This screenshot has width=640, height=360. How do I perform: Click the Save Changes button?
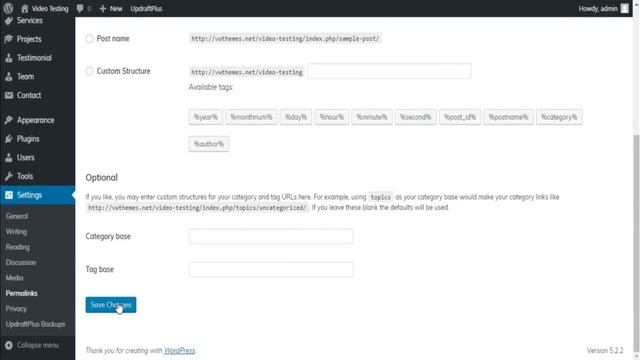tap(111, 305)
